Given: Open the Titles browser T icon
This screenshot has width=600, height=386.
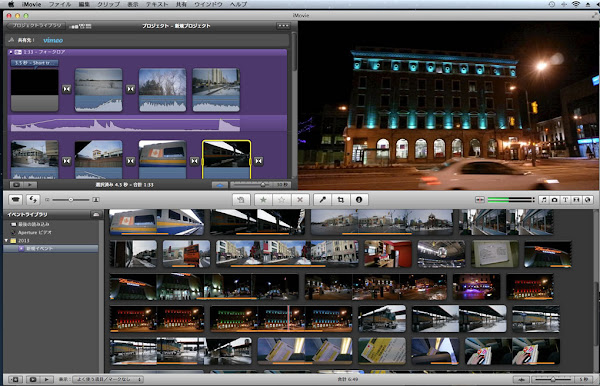Looking at the screenshot, I should [x=565, y=200].
